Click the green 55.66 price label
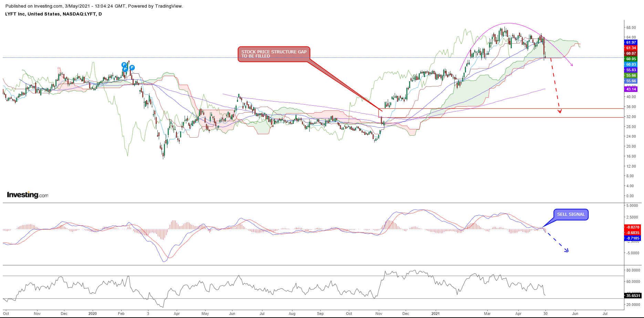This screenshot has width=644, height=318. [631, 76]
